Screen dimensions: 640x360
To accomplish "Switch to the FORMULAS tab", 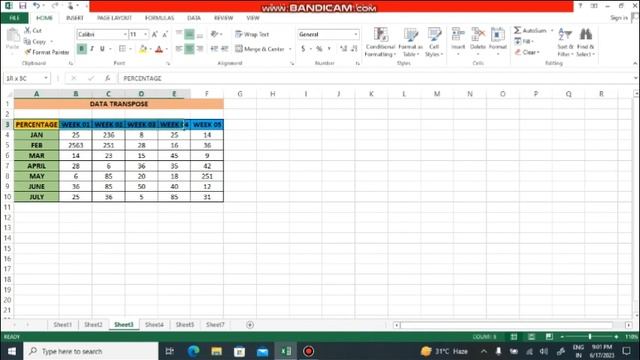I will coord(159,18).
